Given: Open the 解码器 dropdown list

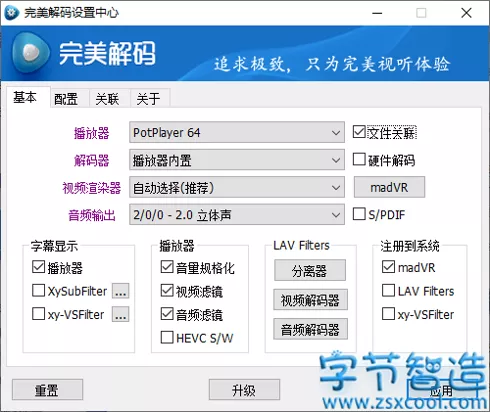Looking at the screenshot, I should [x=237, y=160].
